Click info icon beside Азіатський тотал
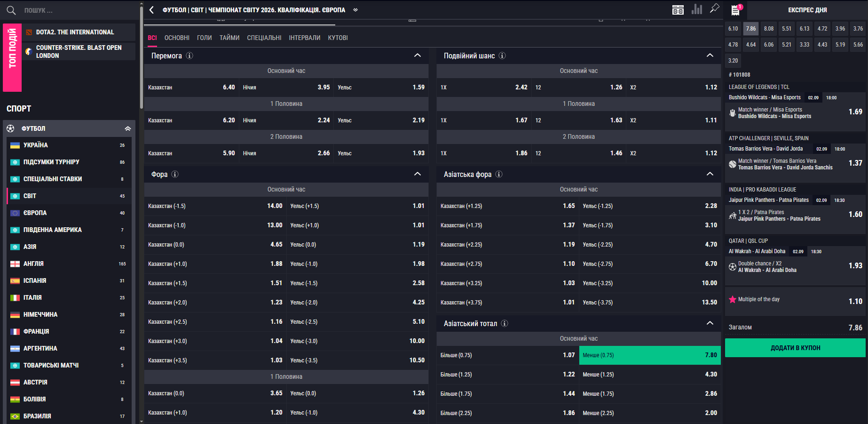This screenshot has width=868, height=424. (x=505, y=323)
